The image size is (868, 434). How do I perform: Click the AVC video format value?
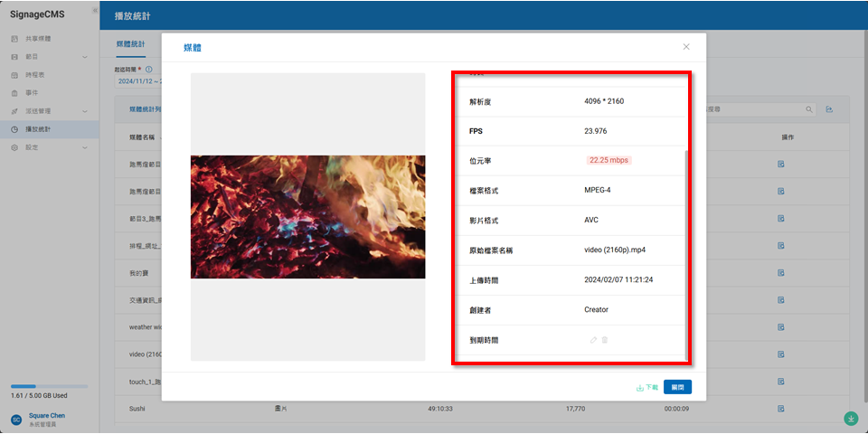[591, 221]
